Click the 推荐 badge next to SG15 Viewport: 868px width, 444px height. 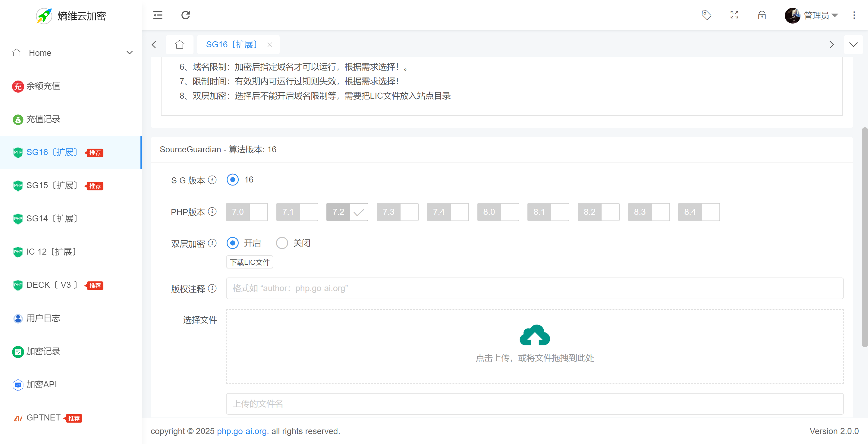pyautogui.click(x=94, y=186)
